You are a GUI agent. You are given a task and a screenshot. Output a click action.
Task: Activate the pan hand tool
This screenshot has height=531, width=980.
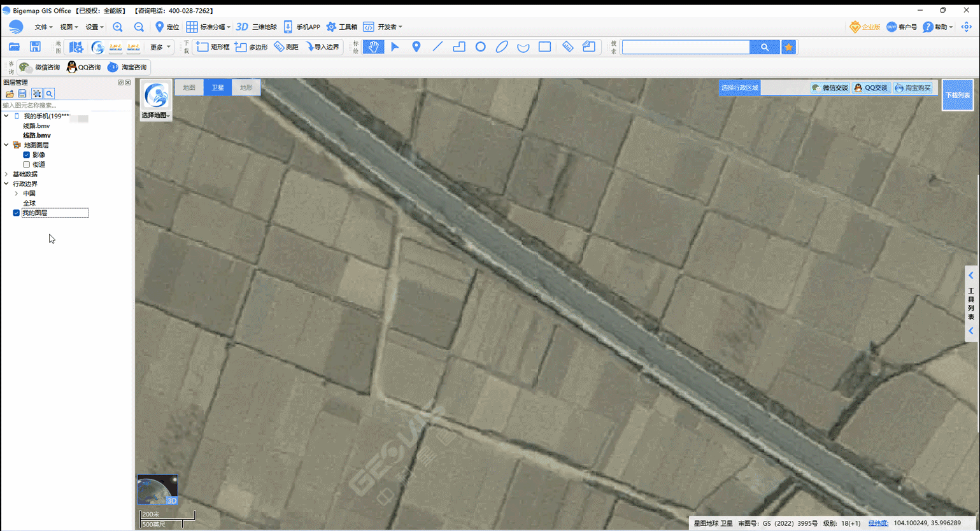click(374, 47)
